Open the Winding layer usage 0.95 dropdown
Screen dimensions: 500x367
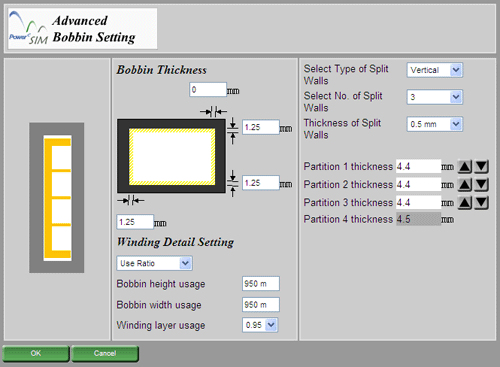(x=260, y=325)
